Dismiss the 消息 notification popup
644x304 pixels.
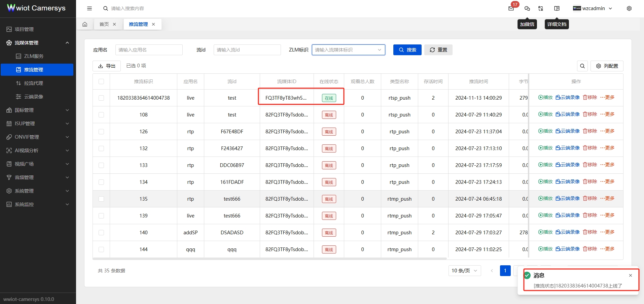pyautogui.click(x=631, y=275)
